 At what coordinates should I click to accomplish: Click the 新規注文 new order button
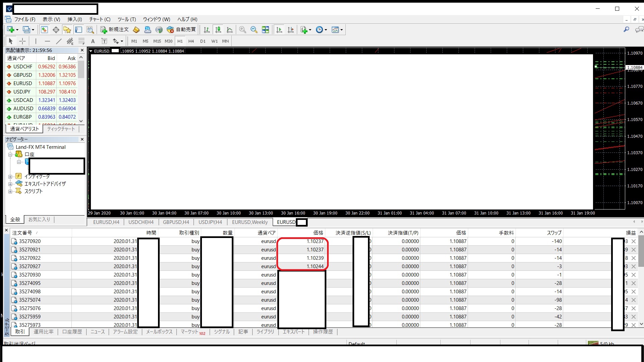pos(114,29)
